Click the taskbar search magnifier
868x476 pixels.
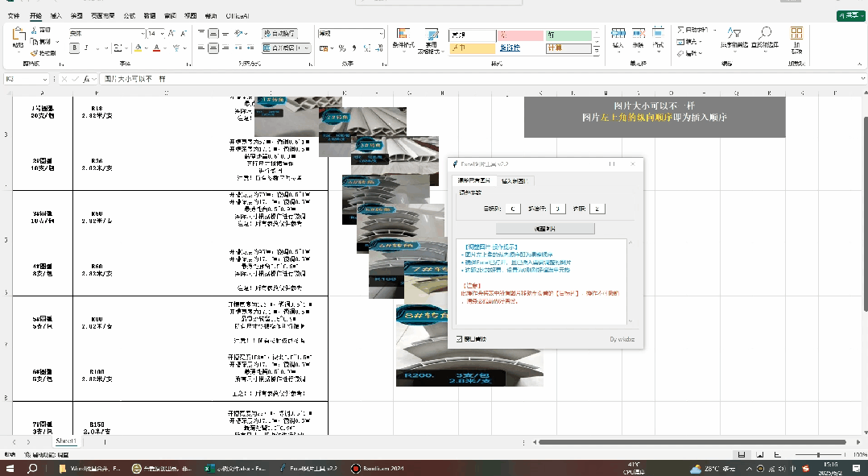32,468
